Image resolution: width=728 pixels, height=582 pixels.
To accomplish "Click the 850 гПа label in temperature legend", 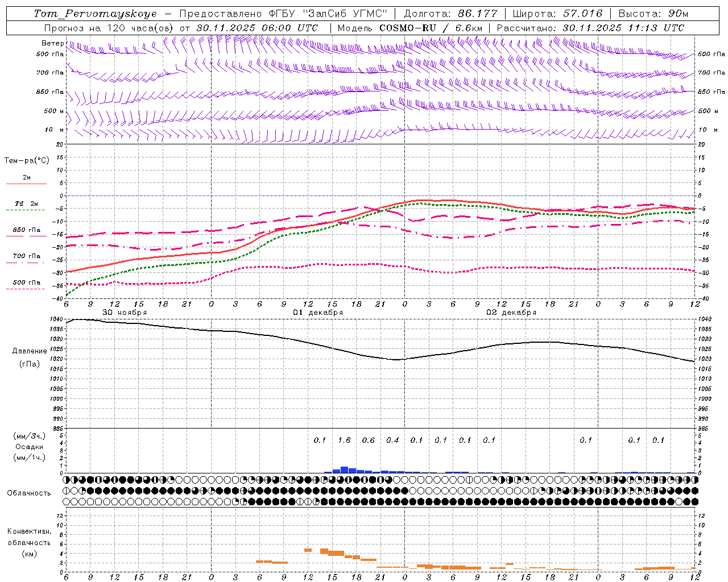I will coord(27,230).
